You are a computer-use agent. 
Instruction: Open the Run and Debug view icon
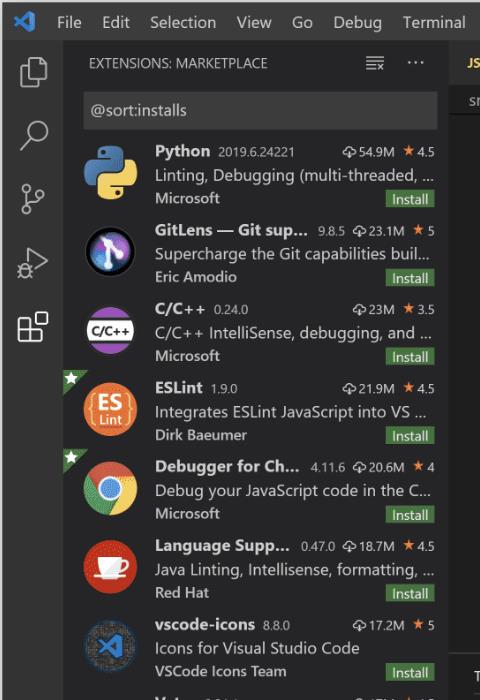pos(32,263)
